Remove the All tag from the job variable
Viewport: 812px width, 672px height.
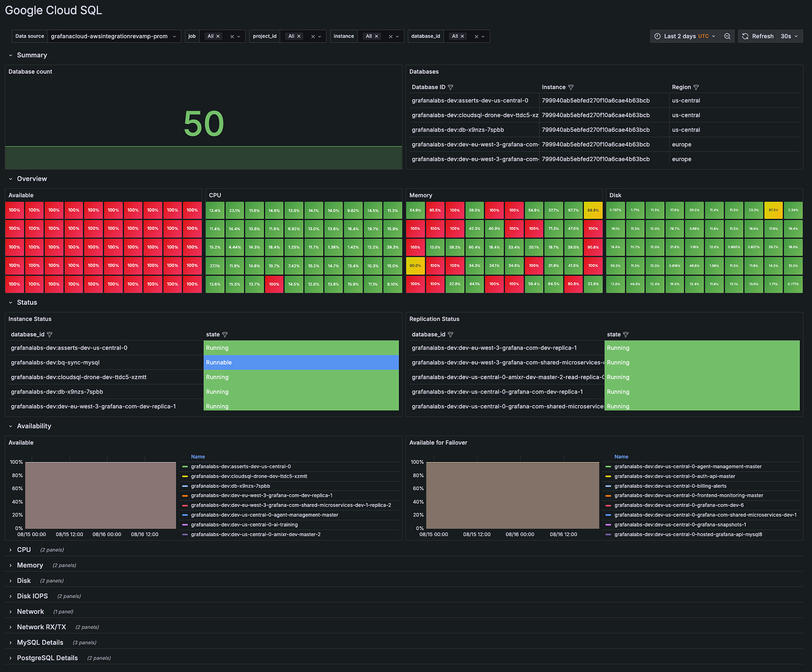[x=218, y=36]
